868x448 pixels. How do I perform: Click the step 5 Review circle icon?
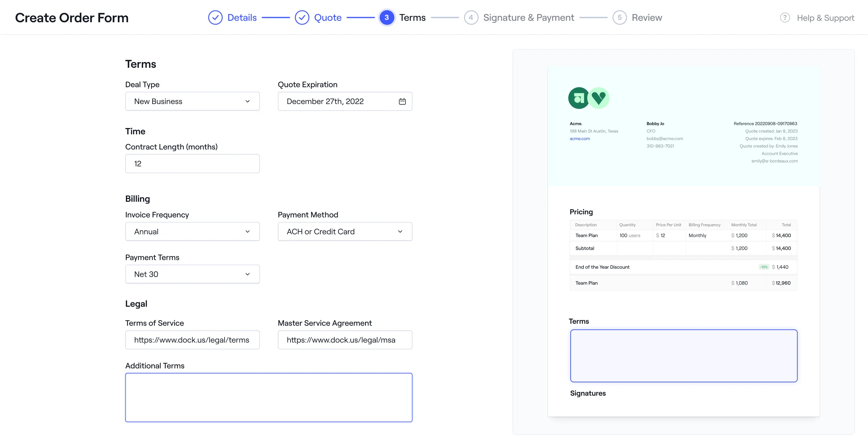coord(619,17)
